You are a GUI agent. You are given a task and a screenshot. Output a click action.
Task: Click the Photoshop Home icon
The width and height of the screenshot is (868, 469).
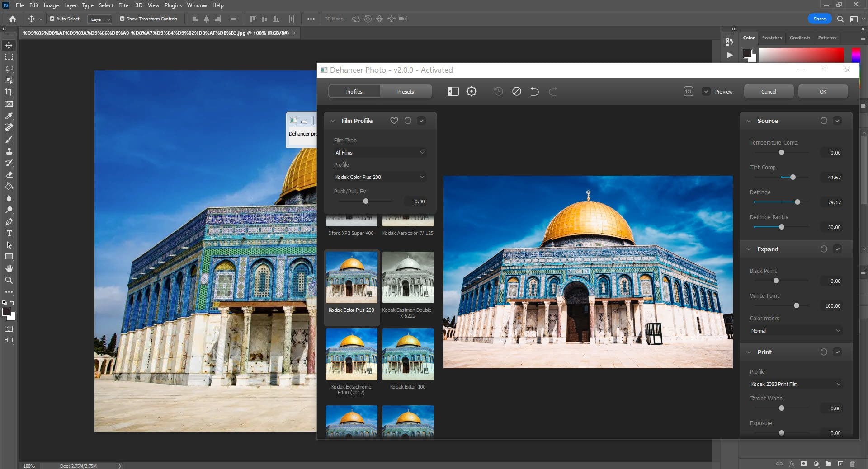[x=13, y=19]
